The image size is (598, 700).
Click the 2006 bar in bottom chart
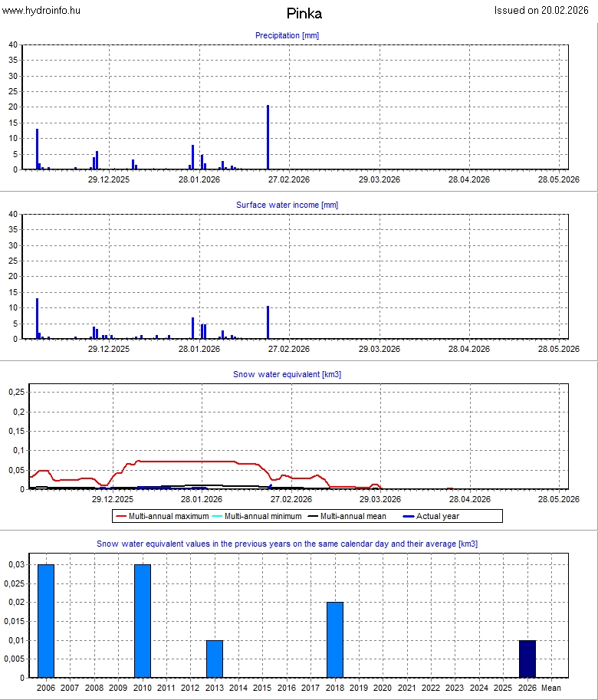(x=46, y=621)
